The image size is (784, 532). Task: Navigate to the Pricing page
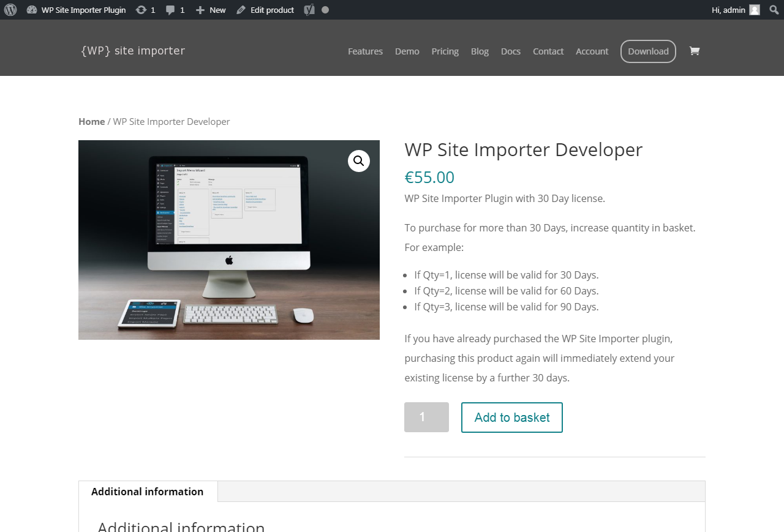(445, 51)
